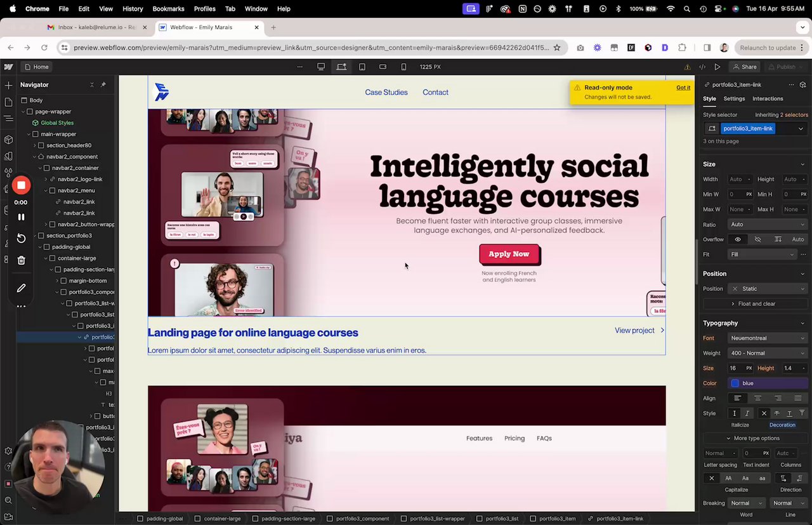The image size is (812, 525).
Task: Collapse navbar2_component tree item
Action: tap(35, 157)
